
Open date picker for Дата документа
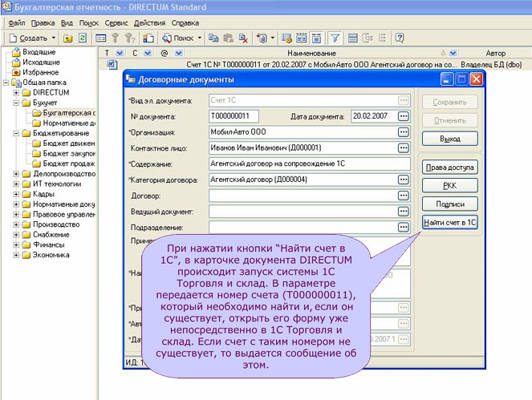pos(403,116)
